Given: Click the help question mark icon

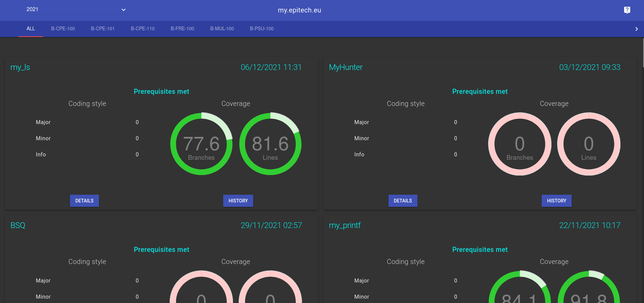Looking at the screenshot, I should click(627, 10).
